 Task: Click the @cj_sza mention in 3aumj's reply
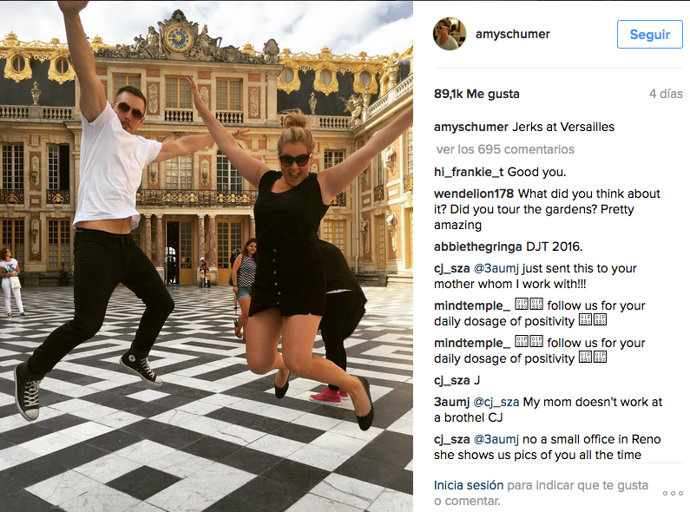pyautogui.click(x=496, y=402)
